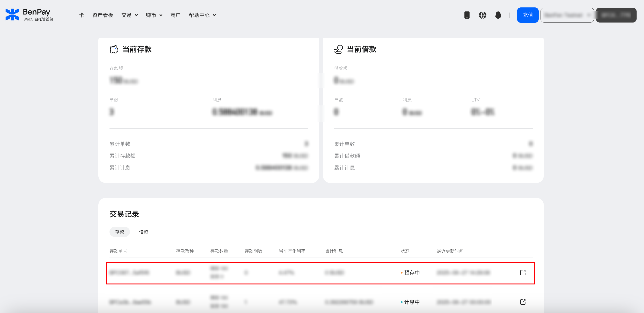644x313 pixels.
Task: Click the 存款币种 column header
Action: 185,251
